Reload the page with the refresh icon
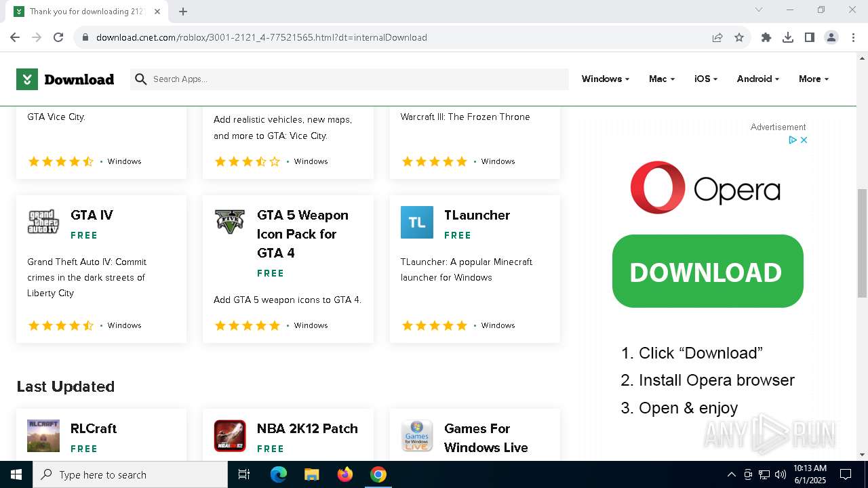Screen dimensions: 868x488 (58, 37)
